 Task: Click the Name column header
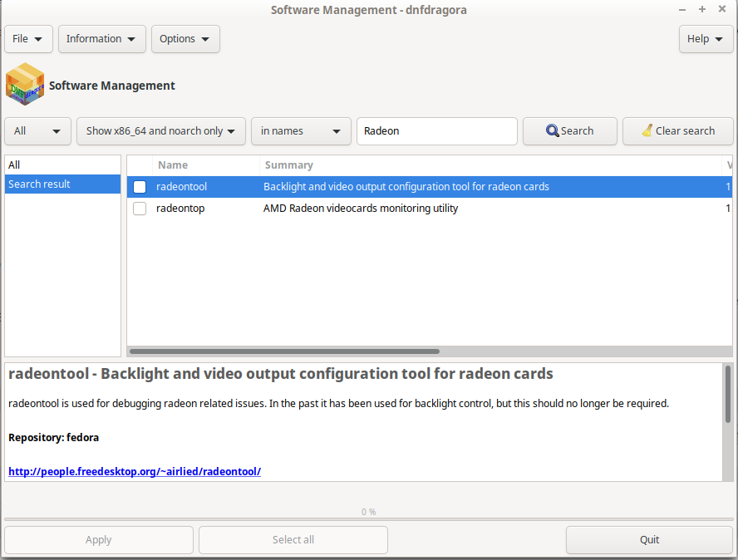point(206,165)
